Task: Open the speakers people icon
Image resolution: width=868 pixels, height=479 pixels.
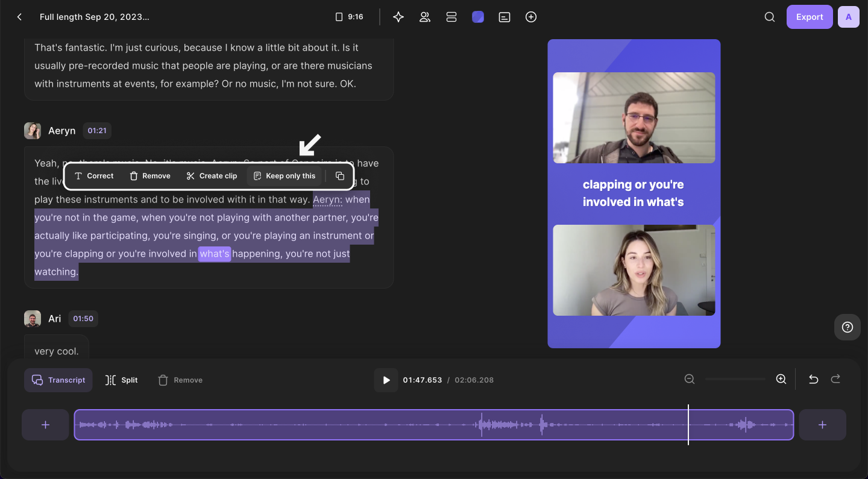Action: point(425,17)
